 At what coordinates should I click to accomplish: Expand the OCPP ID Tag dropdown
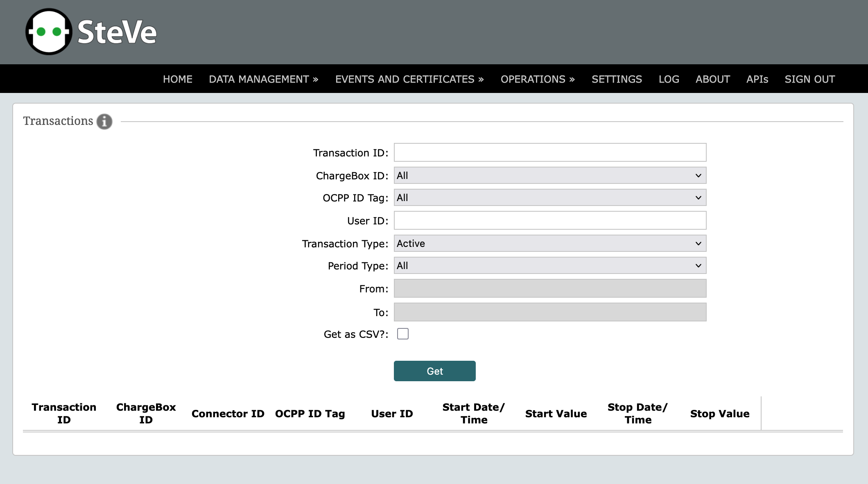[x=550, y=198]
